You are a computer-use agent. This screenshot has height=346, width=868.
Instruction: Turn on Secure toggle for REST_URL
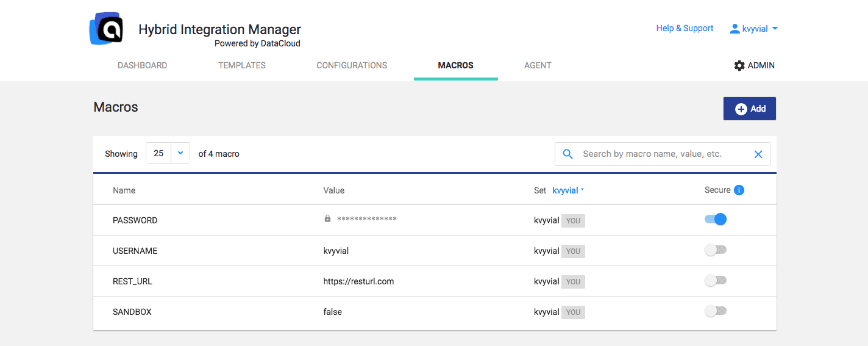pos(716,281)
